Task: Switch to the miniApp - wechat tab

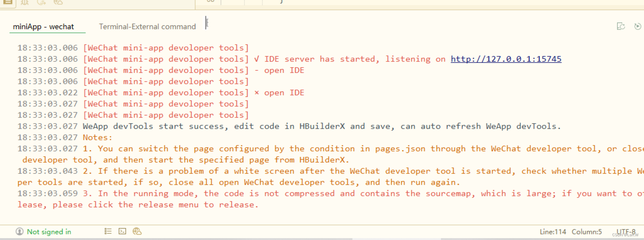Action: coord(43,27)
